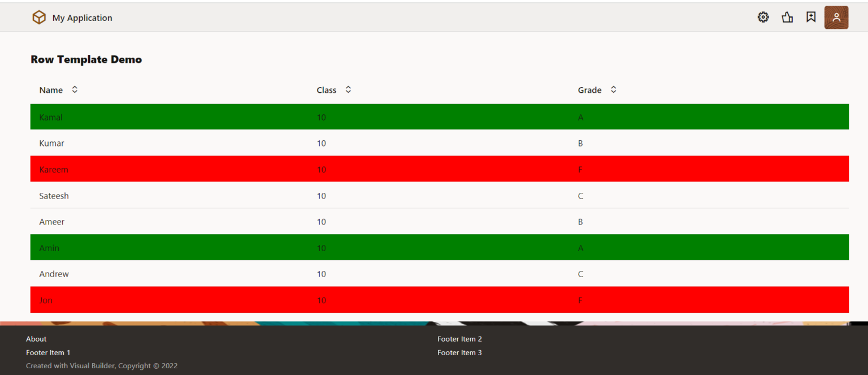The image size is (868, 375).
Task: Open the settings gear icon in header
Action: [x=763, y=17]
